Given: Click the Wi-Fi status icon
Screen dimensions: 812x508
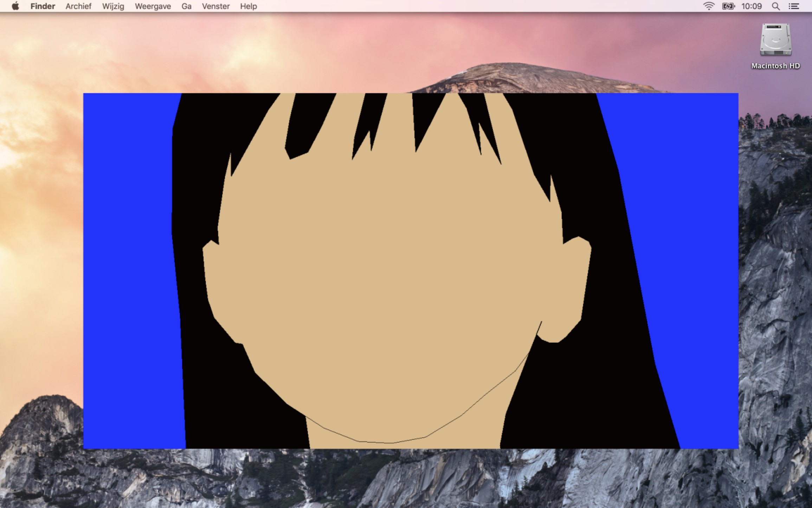Looking at the screenshot, I should click(709, 6).
